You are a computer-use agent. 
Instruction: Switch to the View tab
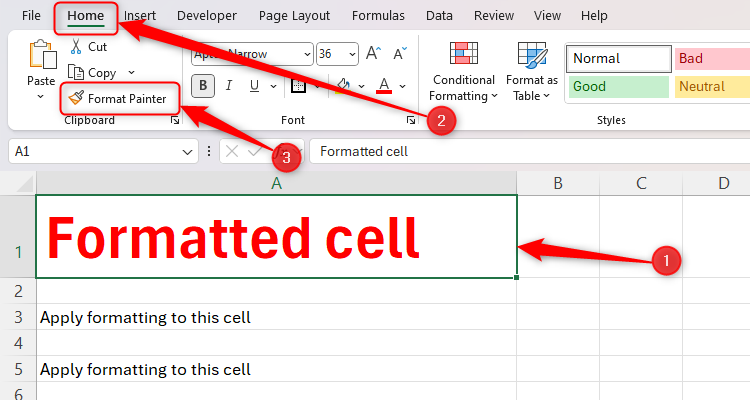547,16
